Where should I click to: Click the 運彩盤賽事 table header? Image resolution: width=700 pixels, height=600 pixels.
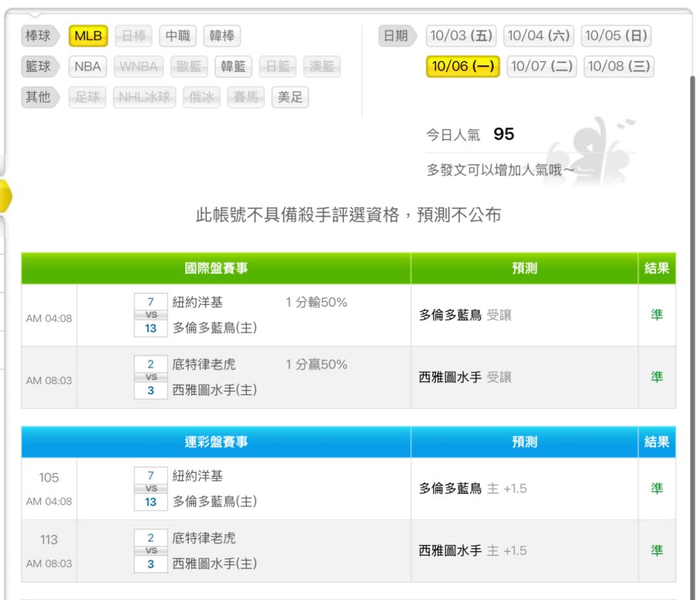pos(216,442)
